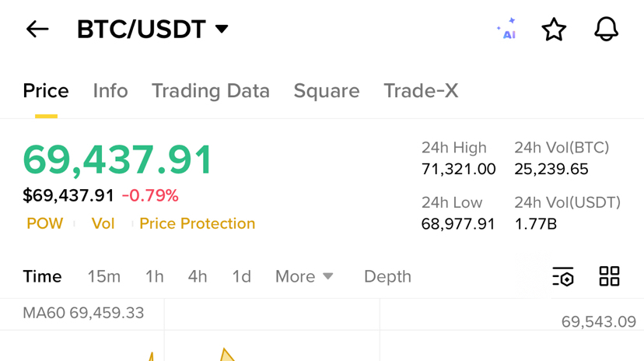Image resolution: width=644 pixels, height=361 pixels.
Task: Add BTC/USDT to favorites with star
Action: (554, 30)
